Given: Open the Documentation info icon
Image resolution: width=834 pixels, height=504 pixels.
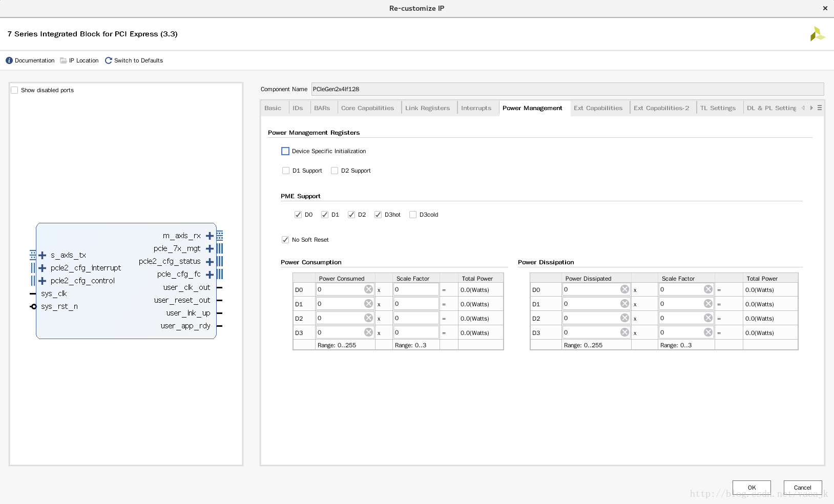Looking at the screenshot, I should pyautogui.click(x=9, y=60).
